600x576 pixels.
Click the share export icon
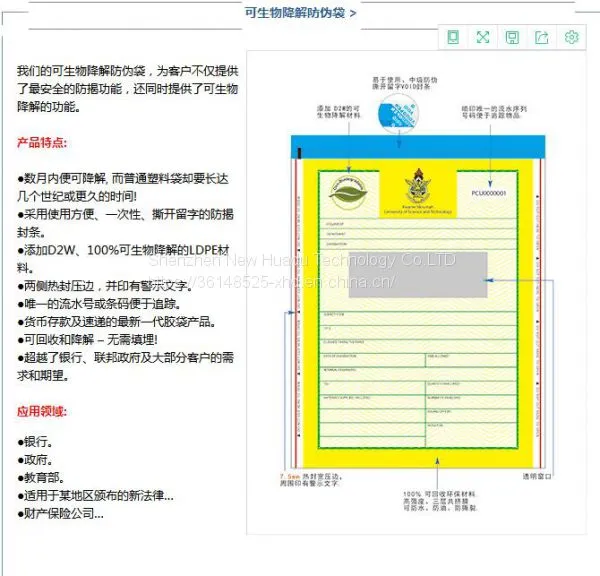pyautogui.click(x=541, y=38)
